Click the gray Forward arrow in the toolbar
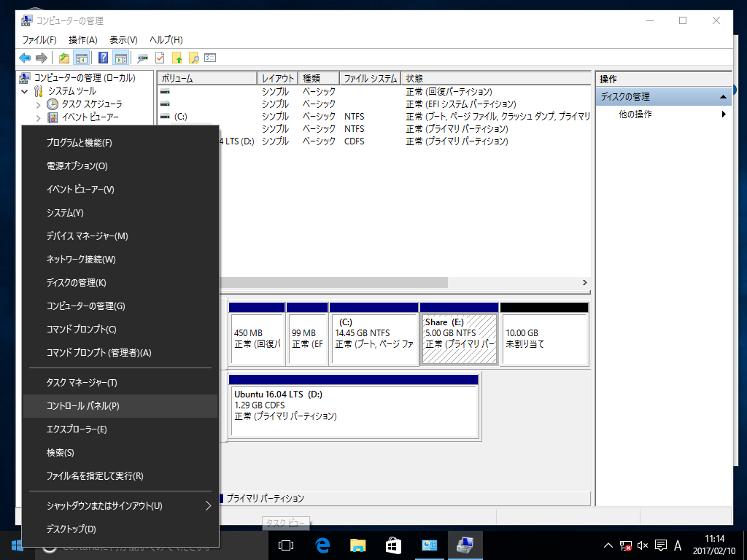The width and height of the screenshot is (747, 560). tap(42, 58)
